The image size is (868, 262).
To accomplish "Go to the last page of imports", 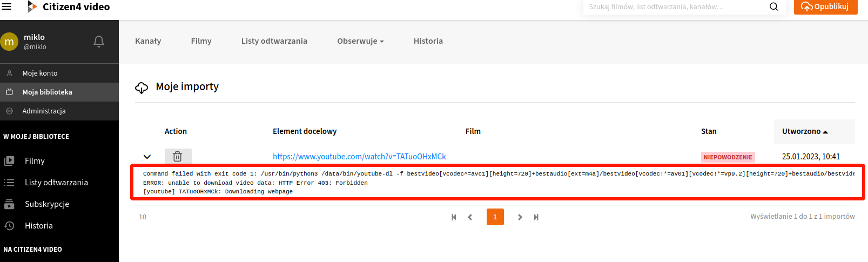I will (x=536, y=217).
